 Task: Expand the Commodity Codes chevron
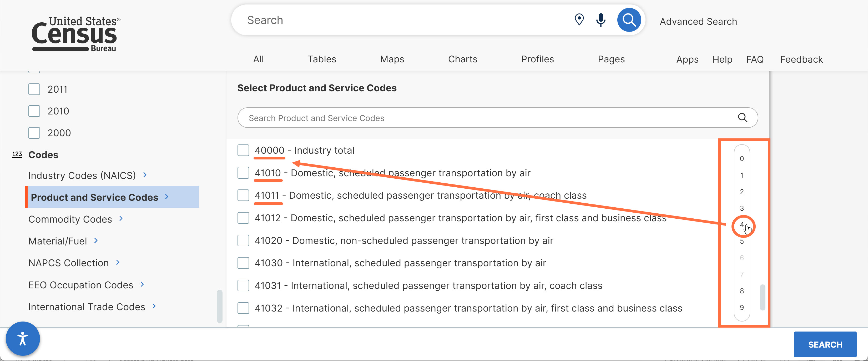click(121, 219)
